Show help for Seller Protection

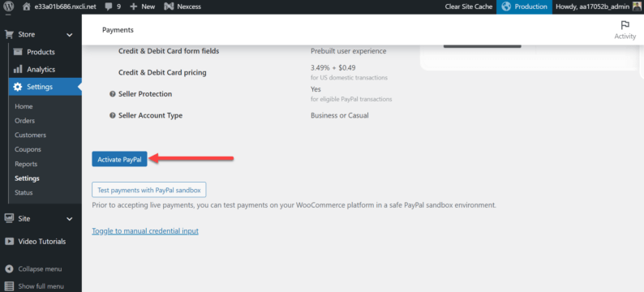[112, 94]
